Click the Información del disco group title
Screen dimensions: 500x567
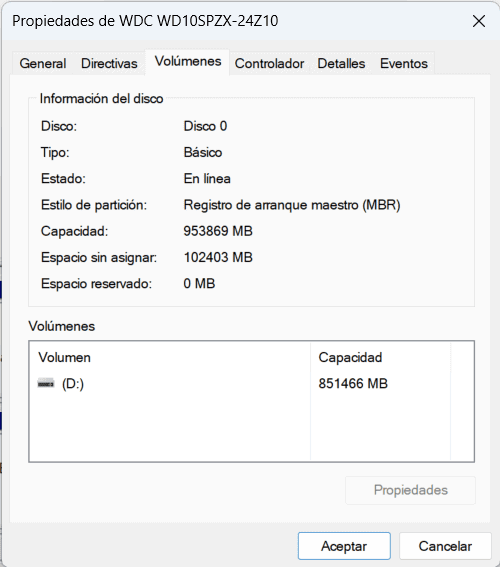[101, 99]
